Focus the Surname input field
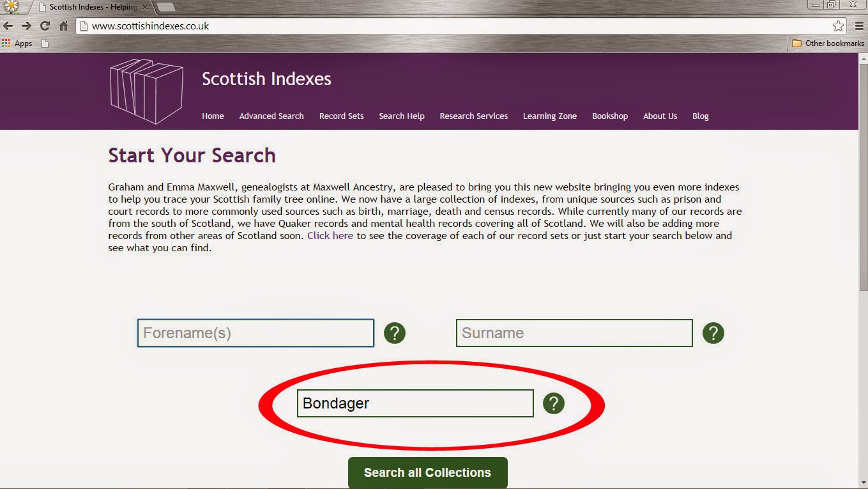868x489 pixels. (574, 333)
